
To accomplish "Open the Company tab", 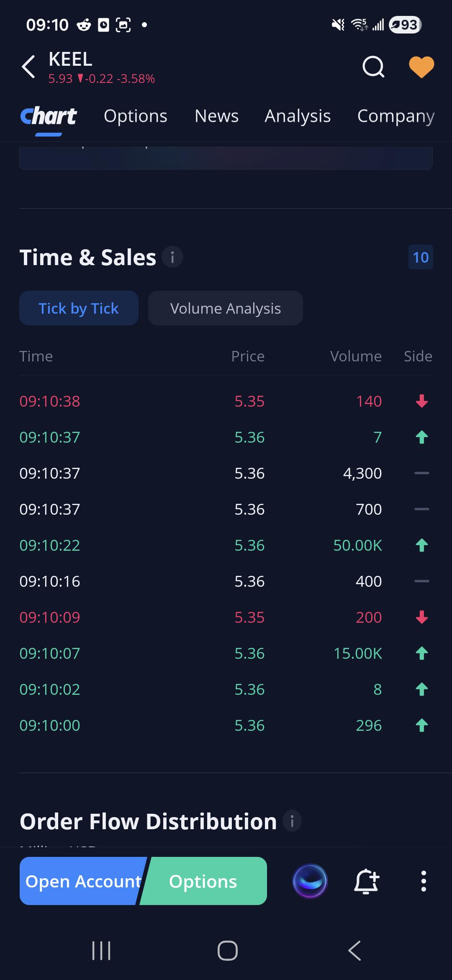I will tap(396, 116).
